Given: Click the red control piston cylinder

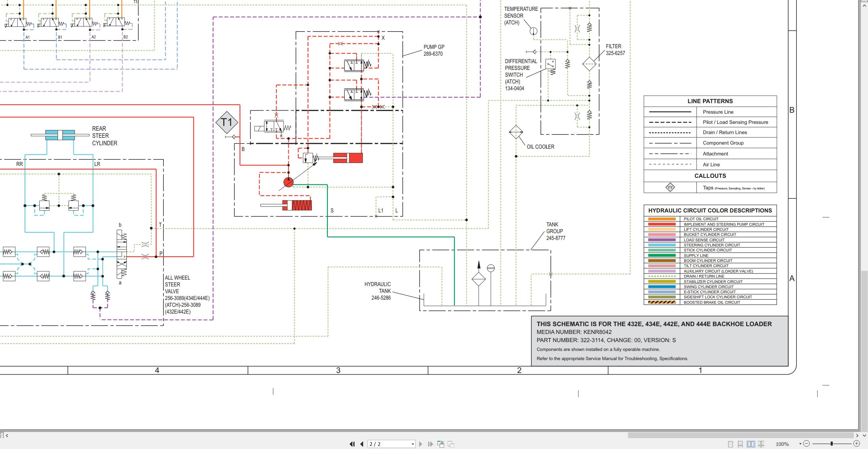Looking at the screenshot, I should [348, 158].
